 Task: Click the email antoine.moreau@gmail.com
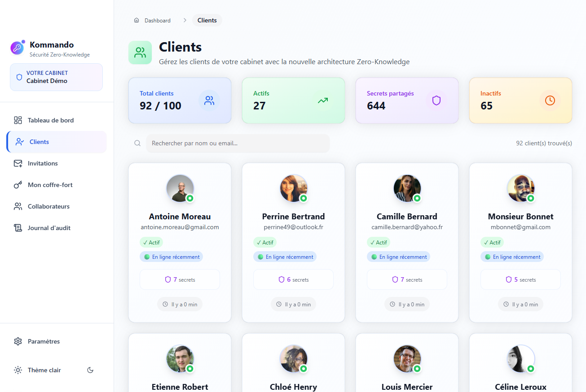coord(180,227)
